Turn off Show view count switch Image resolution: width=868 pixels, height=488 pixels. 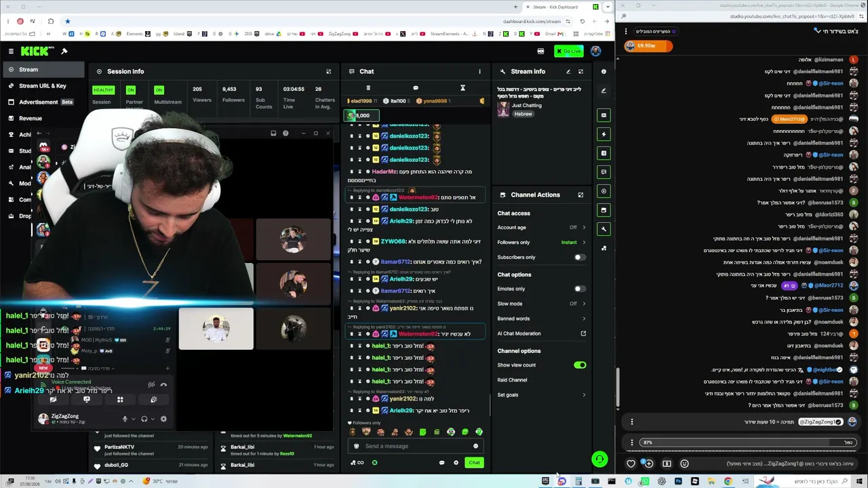click(x=580, y=365)
